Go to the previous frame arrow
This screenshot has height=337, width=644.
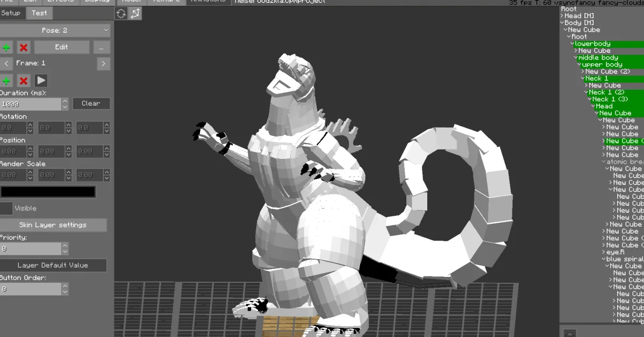pyautogui.click(x=6, y=63)
